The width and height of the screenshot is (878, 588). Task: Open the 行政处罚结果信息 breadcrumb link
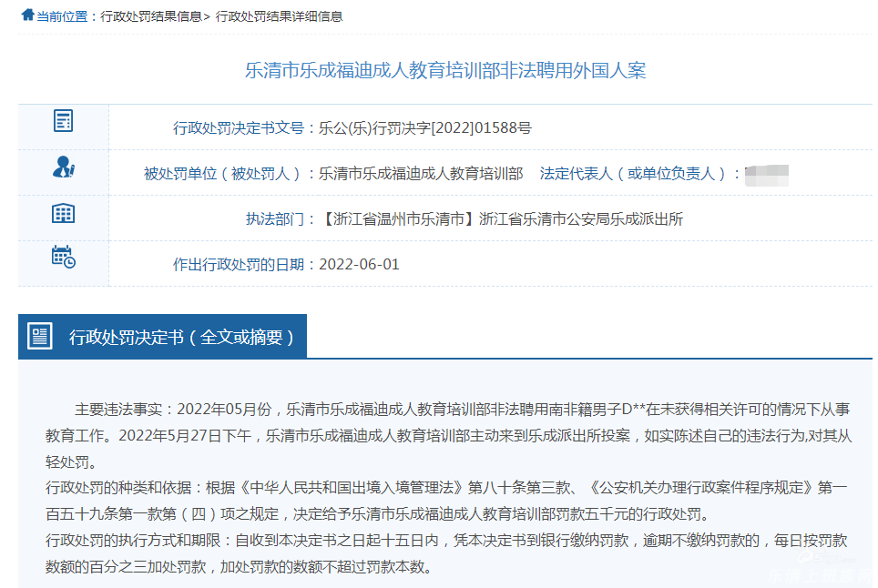(151, 16)
